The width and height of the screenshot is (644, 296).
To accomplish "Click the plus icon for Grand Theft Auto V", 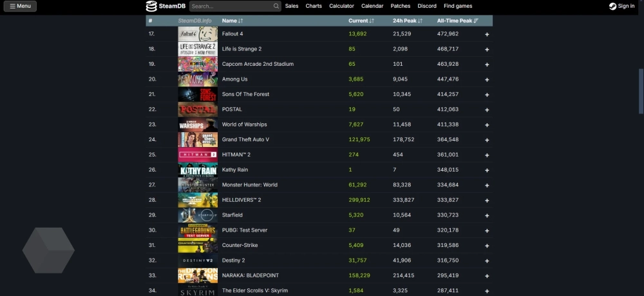I will [487, 140].
